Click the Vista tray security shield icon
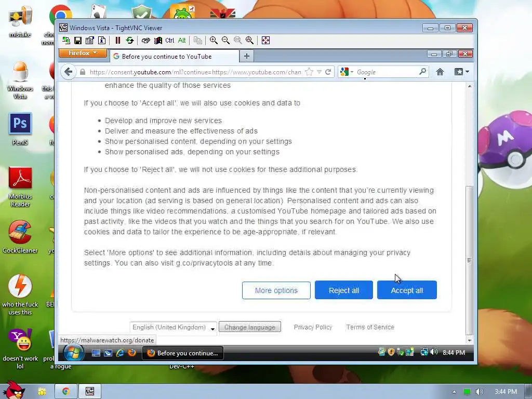The width and height of the screenshot is (532, 399). 391,352
